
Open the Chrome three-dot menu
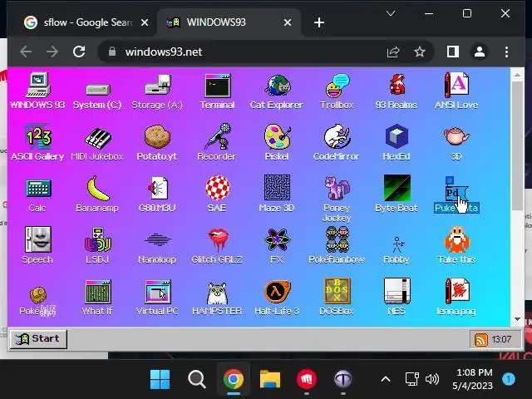[x=506, y=52]
